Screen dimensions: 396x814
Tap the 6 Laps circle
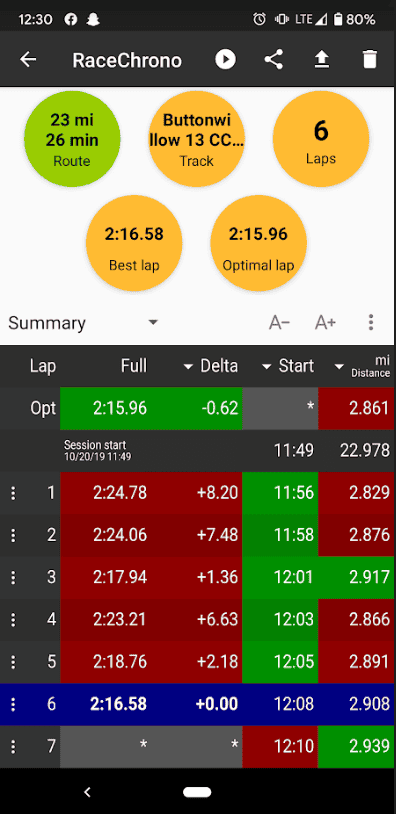click(x=321, y=139)
